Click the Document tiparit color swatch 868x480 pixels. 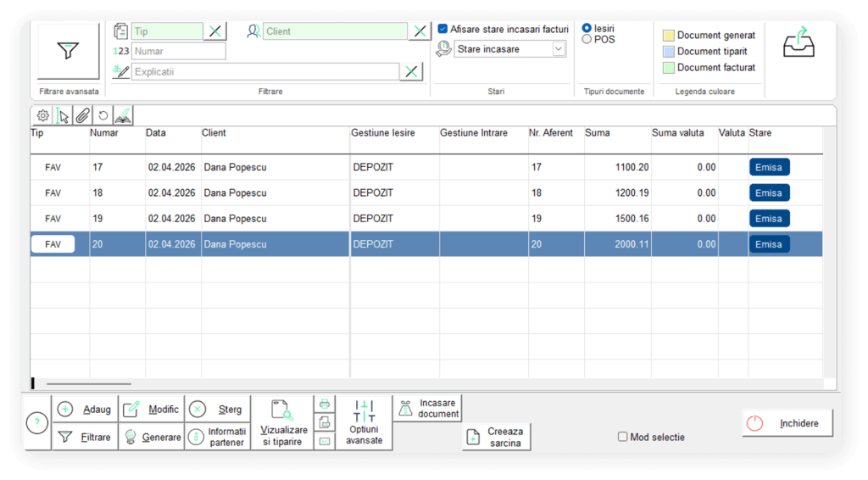(669, 52)
